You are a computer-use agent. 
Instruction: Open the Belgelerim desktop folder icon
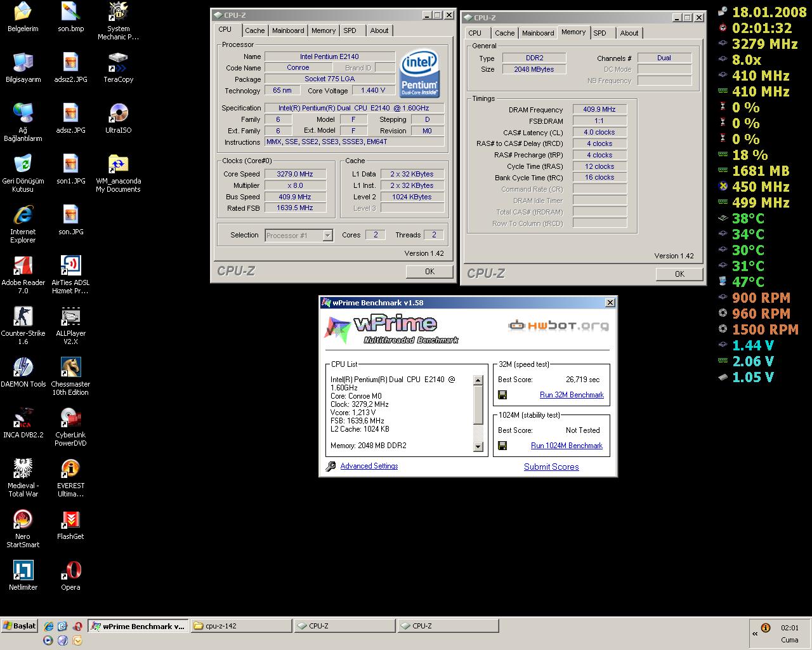pyautogui.click(x=23, y=17)
